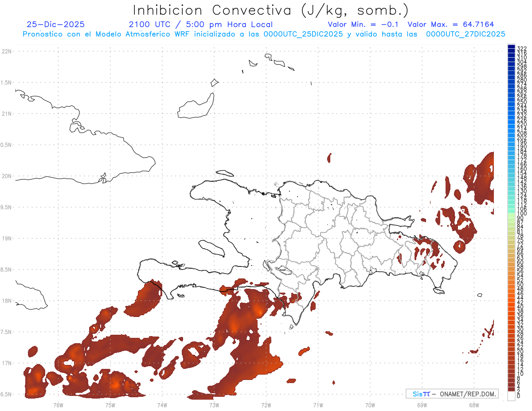Click the '20N' latitude label

pos(7,176)
